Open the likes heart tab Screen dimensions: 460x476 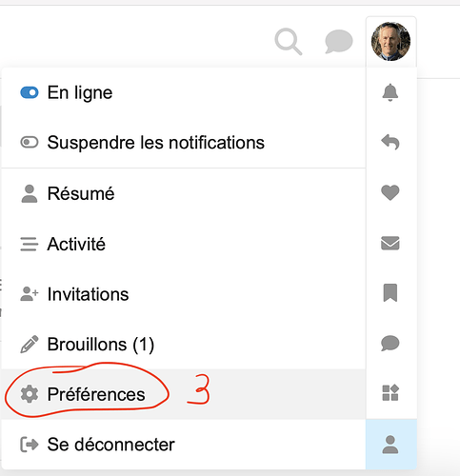(x=390, y=192)
